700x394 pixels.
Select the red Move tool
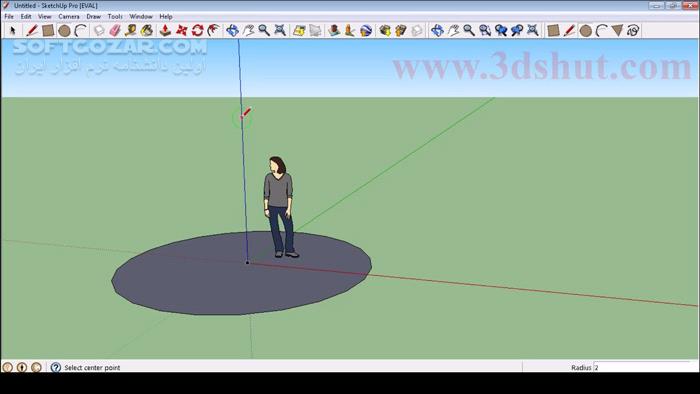tap(181, 30)
